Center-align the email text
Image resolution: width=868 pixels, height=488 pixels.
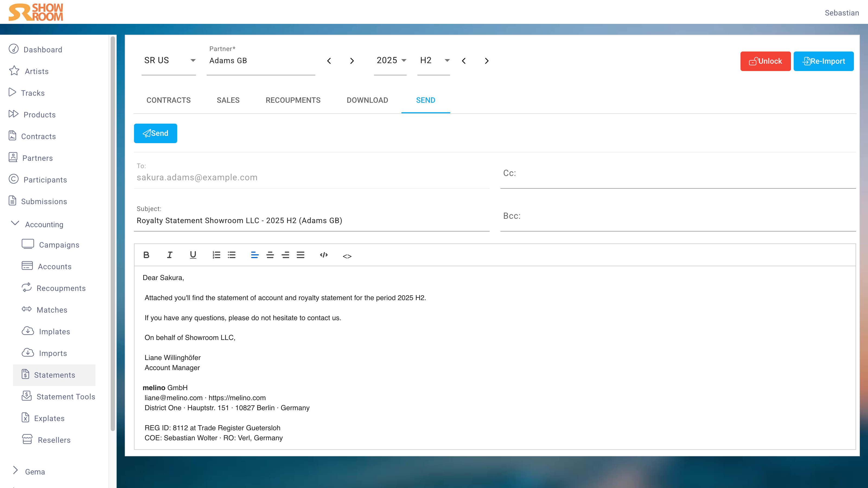(x=270, y=255)
